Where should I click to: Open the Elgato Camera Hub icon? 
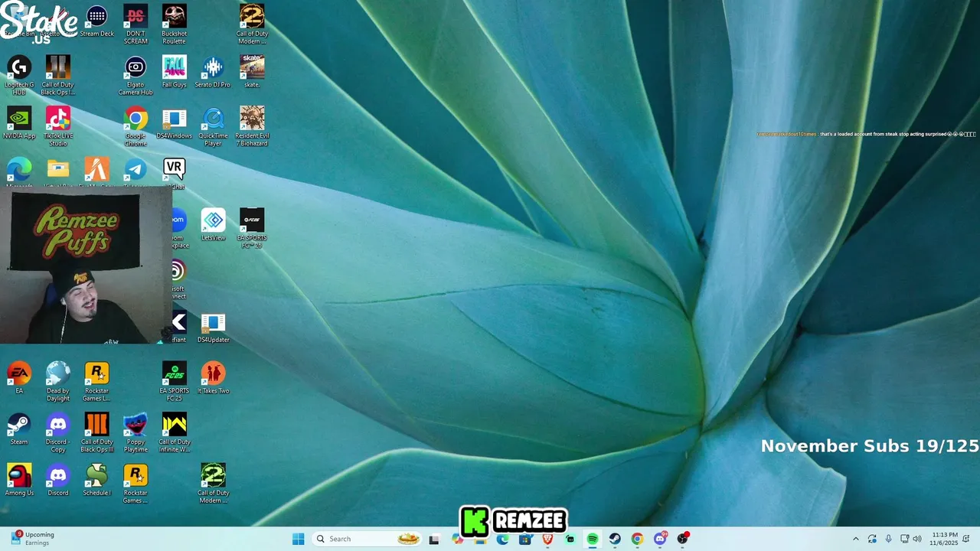136,76
